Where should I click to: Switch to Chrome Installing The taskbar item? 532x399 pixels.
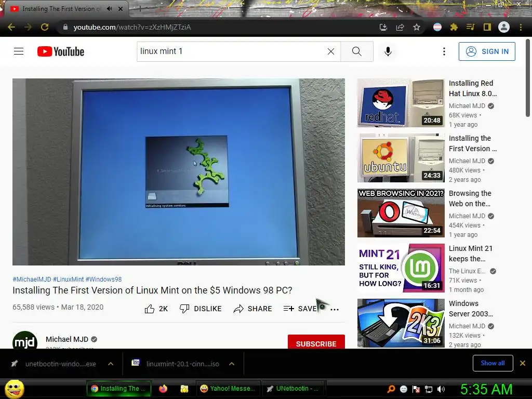(x=118, y=389)
